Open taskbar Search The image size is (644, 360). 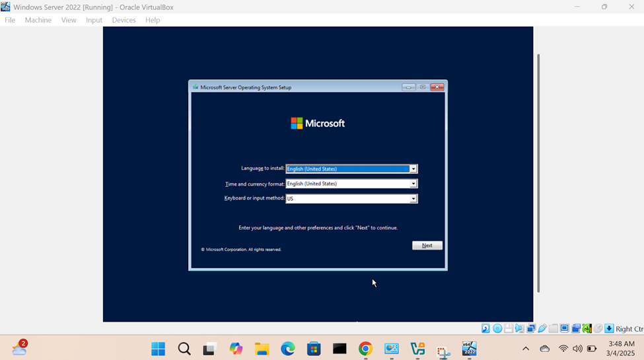[184, 349]
